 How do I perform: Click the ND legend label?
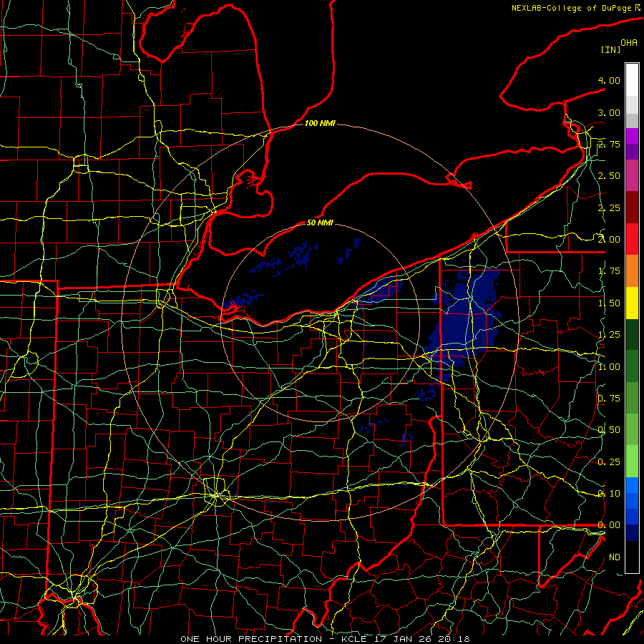point(615,557)
